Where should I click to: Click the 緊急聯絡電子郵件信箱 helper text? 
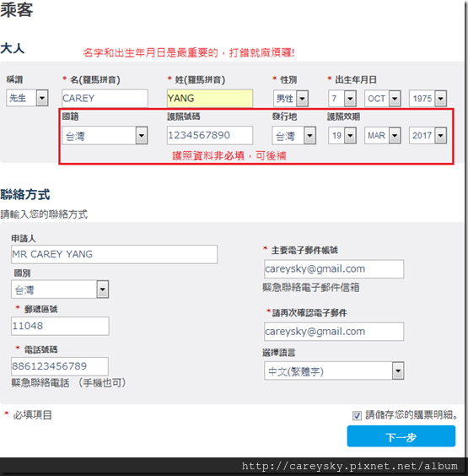tap(311, 287)
